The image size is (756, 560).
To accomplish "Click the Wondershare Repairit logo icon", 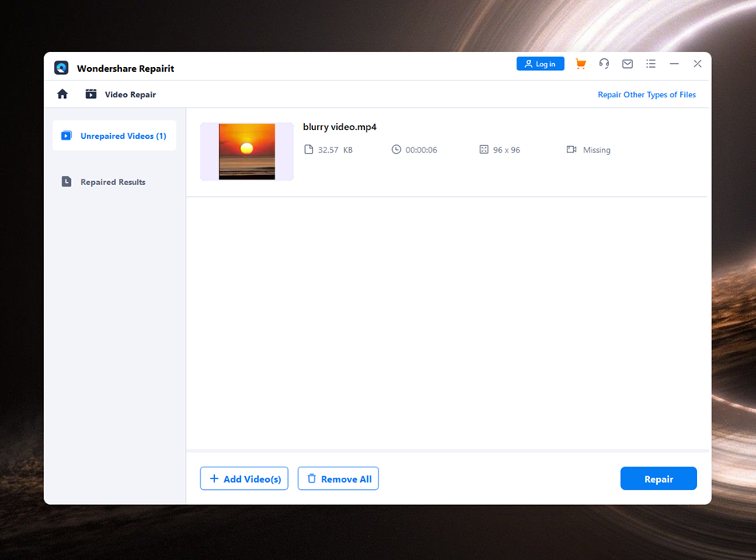I will pos(61,68).
